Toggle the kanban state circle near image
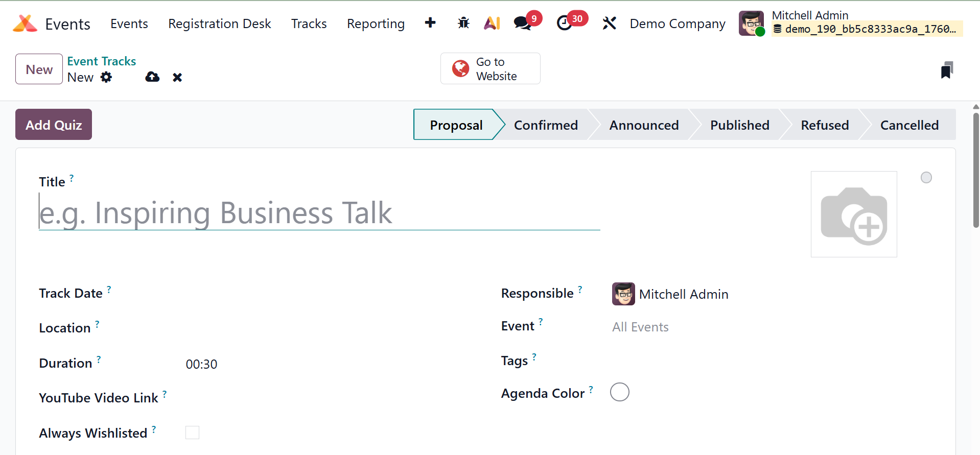The width and height of the screenshot is (980, 455). (926, 178)
